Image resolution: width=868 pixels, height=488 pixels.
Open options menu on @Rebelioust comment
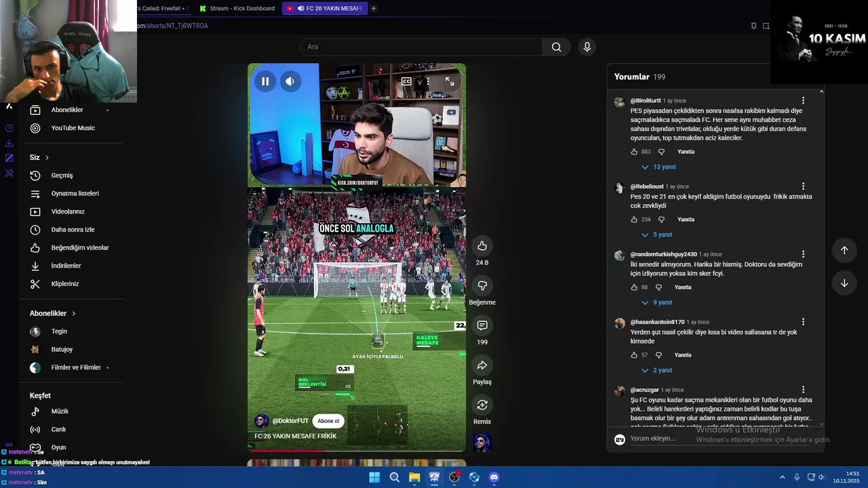(x=803, y=186)
